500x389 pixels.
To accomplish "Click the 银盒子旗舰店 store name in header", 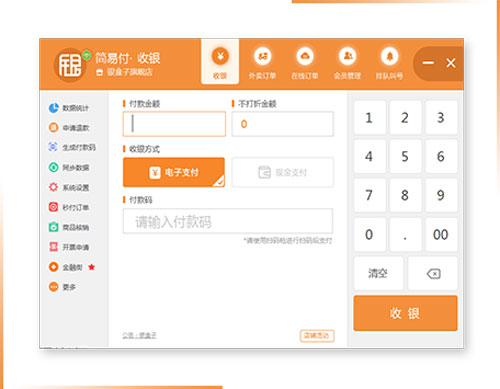I will (129, 72).
